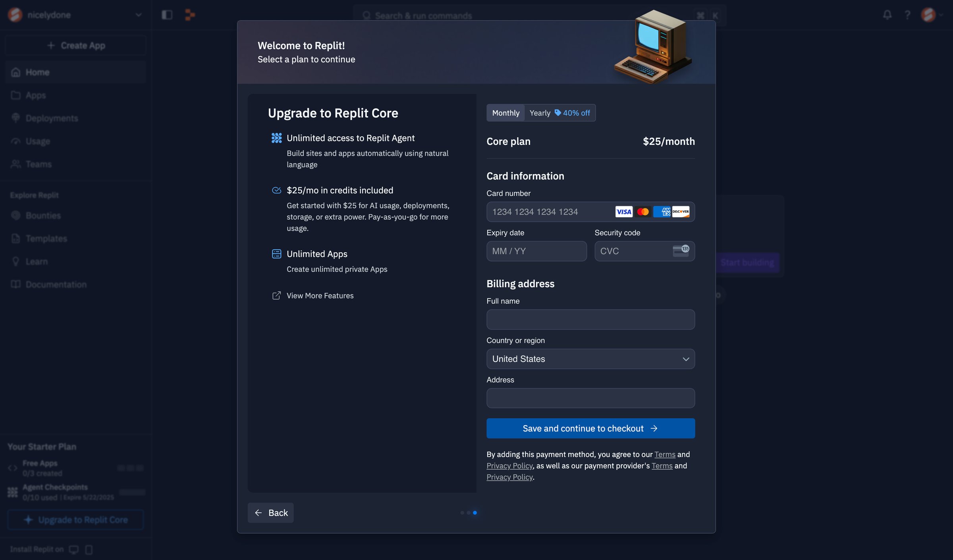Click the external link icon beside View More Features
The width and height of the screenshot is (953, 560).
pos(276,296)
